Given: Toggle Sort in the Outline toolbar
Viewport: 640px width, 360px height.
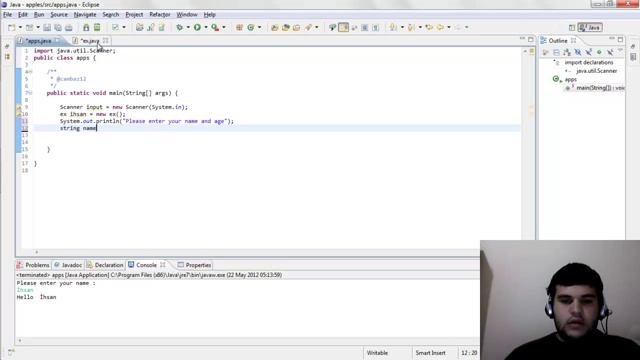Looking at the screenshot, I should pos(567,52).
